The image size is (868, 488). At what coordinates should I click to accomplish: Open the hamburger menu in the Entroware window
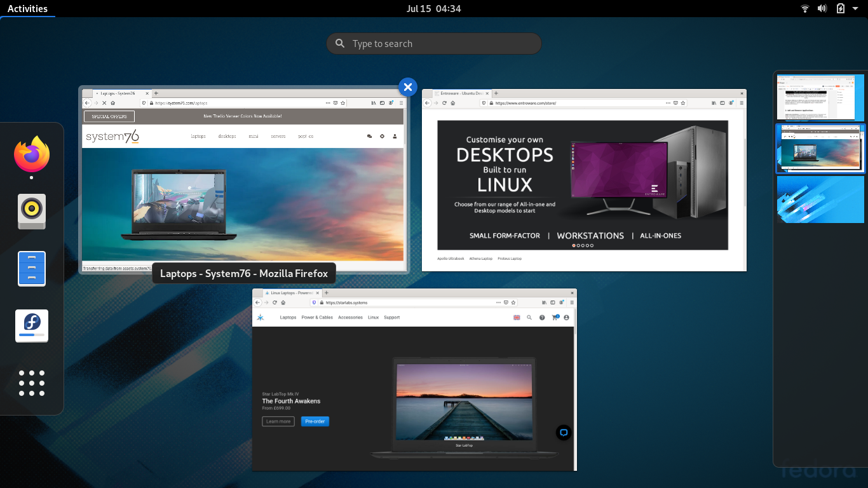pos(740,103)
